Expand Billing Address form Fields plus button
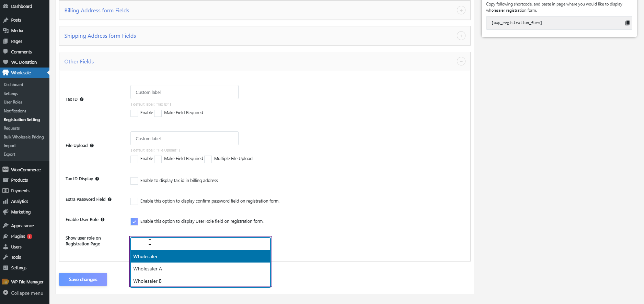Screen dimensions: 644x304 point(461,10)
